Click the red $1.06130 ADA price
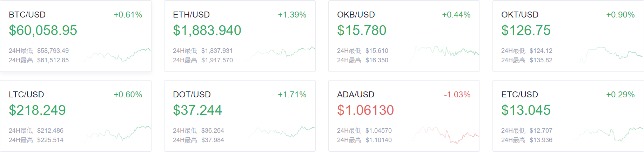 [365, 110]
